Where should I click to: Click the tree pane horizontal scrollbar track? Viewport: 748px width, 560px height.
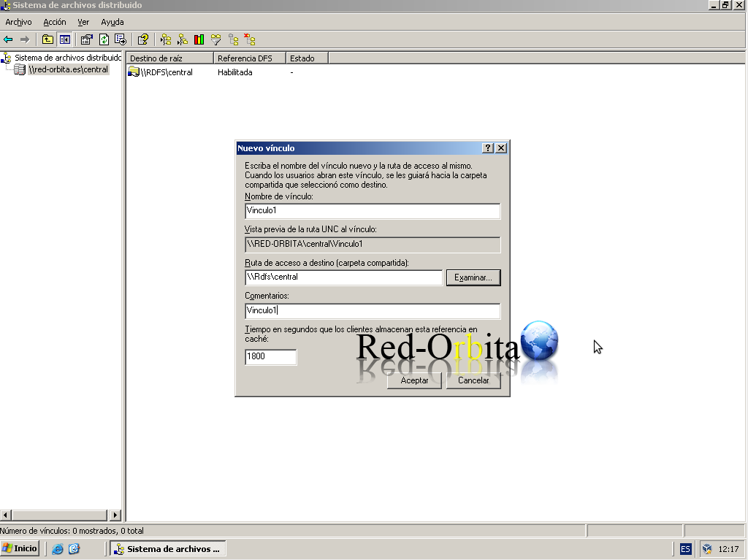[60, 515]
